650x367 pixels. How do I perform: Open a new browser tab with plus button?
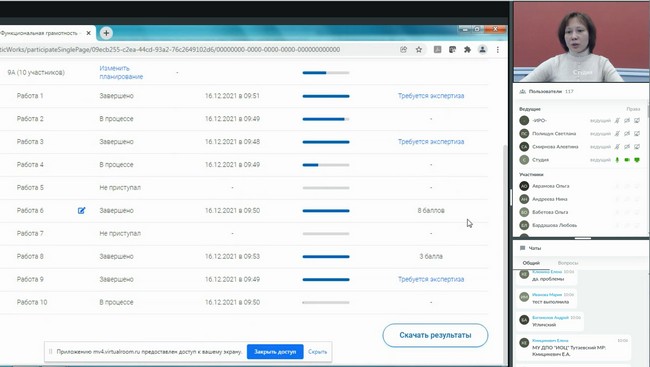click(106, 33)
